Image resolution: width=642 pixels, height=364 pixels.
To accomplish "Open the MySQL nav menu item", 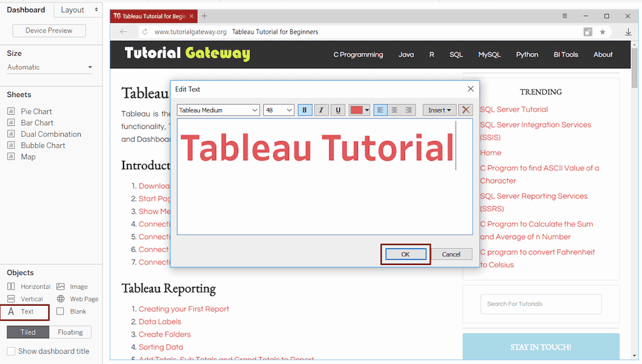I will (489, 55).
